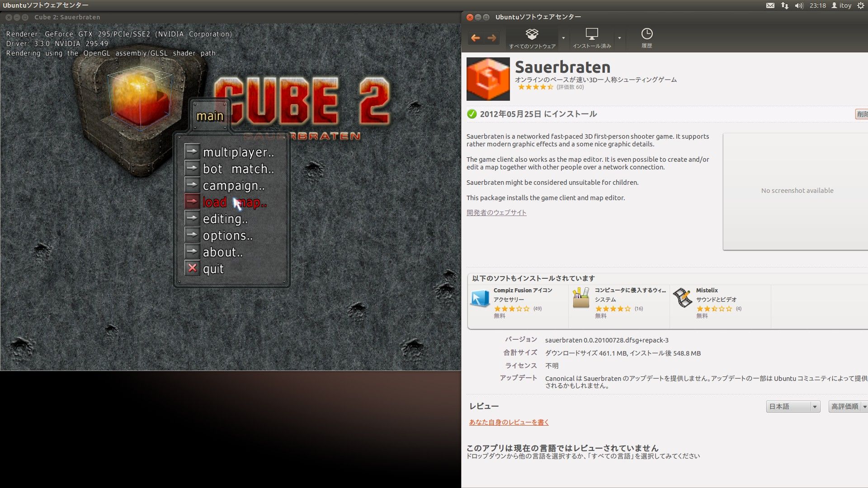The image size is (868, 488).
Task: Click the Cube 2: Sauerbraten window title bar
Action: pyautogui.click(x=231, y=17)
